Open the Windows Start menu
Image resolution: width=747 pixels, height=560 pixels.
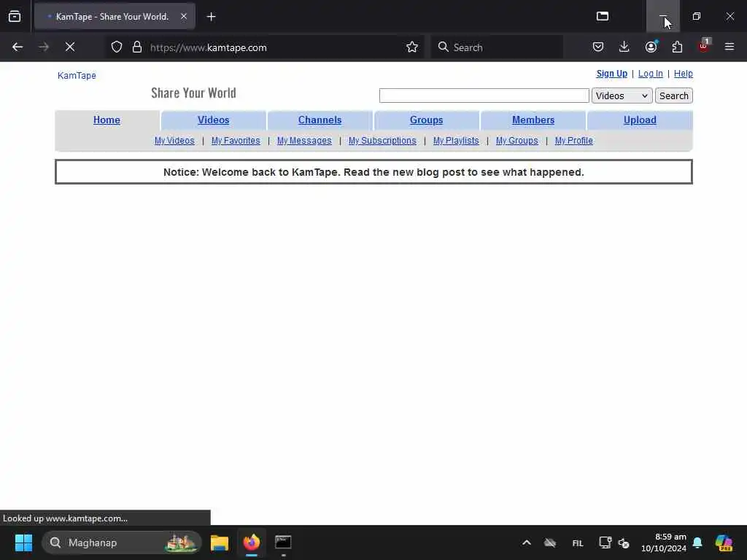pyautogui.click(x=23, y=542)
